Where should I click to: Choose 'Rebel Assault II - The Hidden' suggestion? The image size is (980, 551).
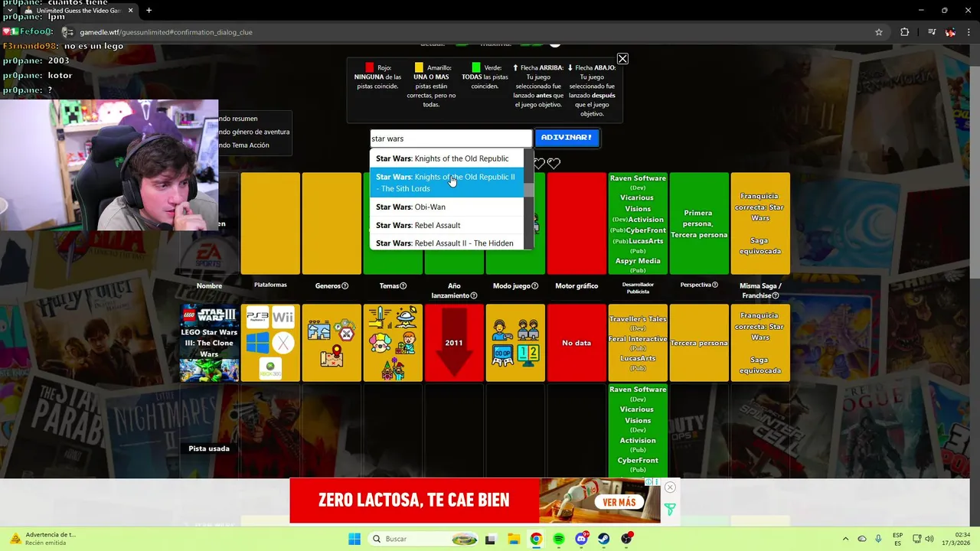pyautogui.click(x=446, y=243)
